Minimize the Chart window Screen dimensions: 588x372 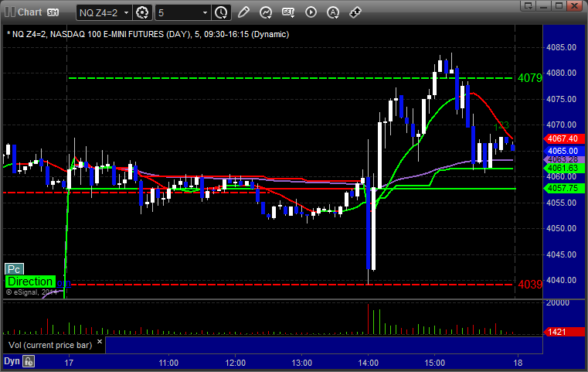[543, 5]
